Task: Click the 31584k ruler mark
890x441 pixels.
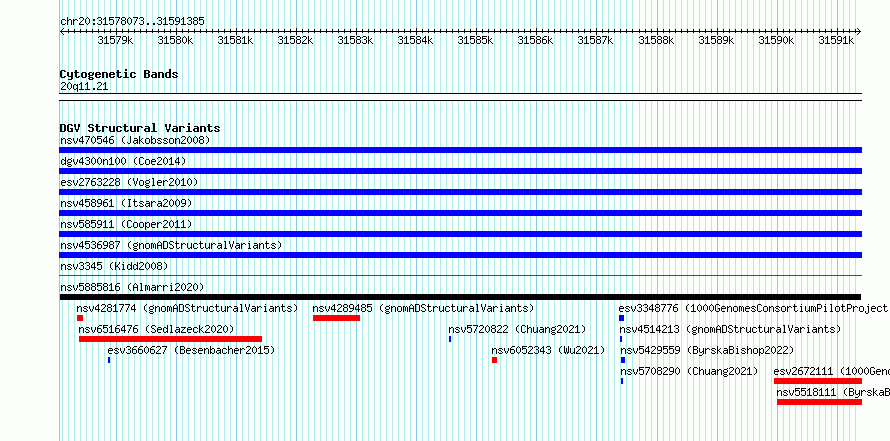Action: [415, 40]
